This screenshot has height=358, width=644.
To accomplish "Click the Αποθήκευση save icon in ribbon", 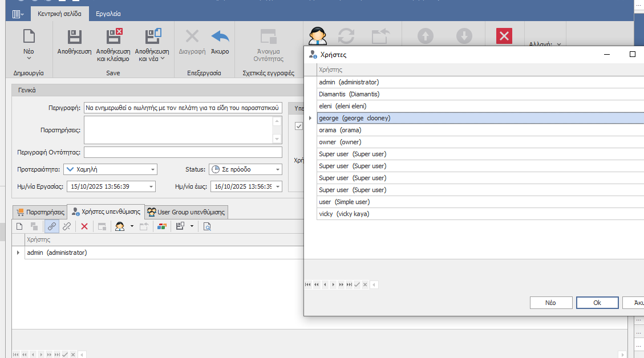I will [74, 38].
